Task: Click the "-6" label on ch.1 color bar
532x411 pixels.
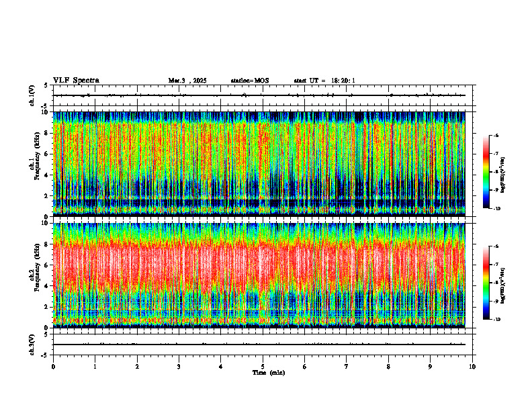Action: 496,135
